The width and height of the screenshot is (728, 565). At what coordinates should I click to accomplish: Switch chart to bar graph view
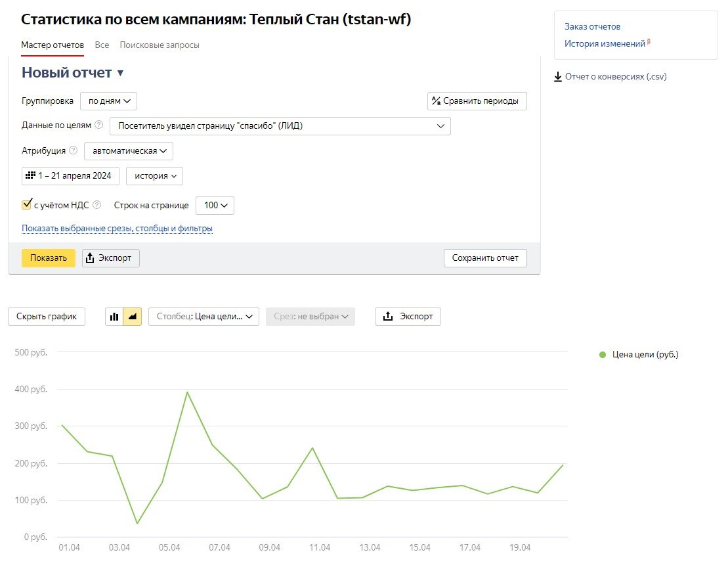click(114, 317)
